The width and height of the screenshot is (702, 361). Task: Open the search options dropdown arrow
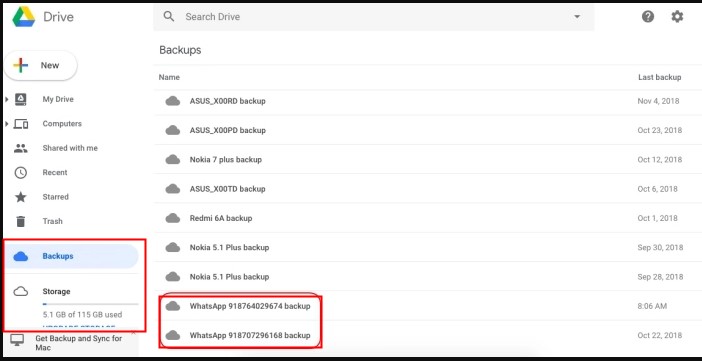[577, 17]
